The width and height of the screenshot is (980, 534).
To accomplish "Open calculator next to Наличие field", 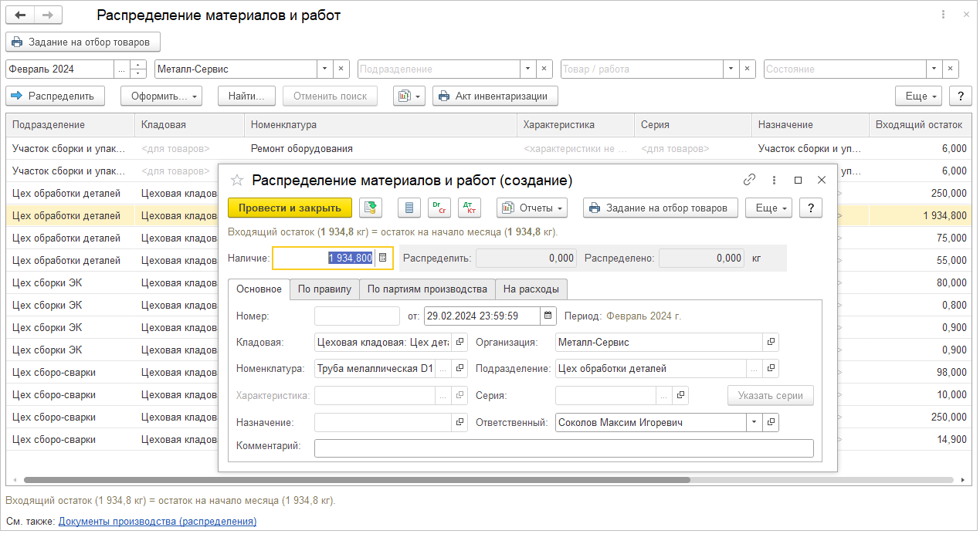I will click(383, 259).
